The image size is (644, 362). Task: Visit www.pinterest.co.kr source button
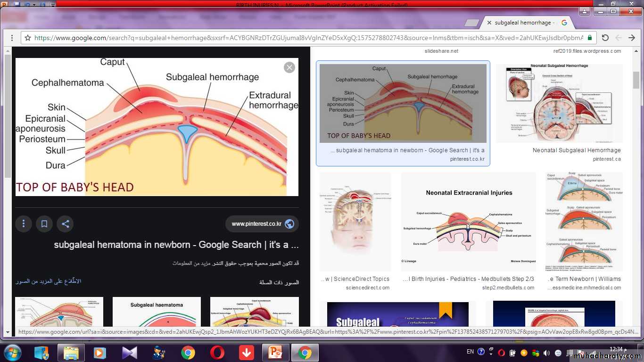[x=262, y=224]
